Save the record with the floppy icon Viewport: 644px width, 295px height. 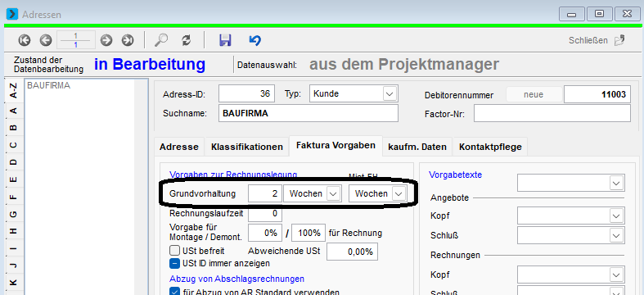tap(225, 40)
